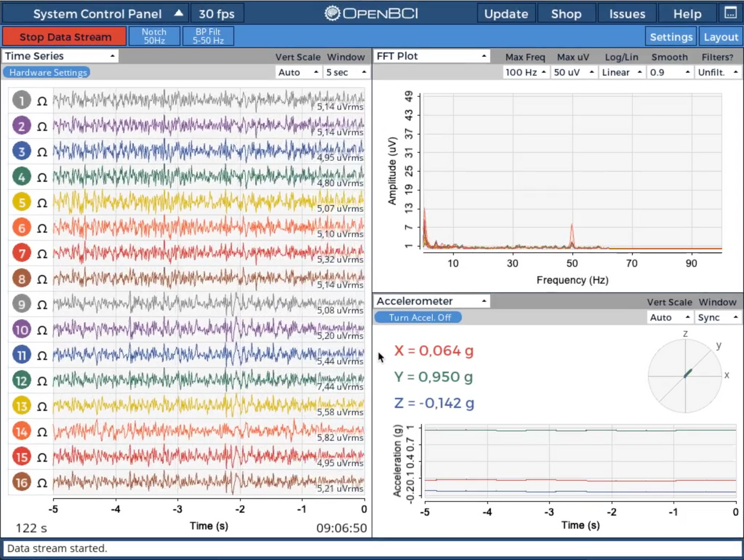Select the channel 3 circle icon
This screenshot has width=744, height=560.
tap(22, 151)
